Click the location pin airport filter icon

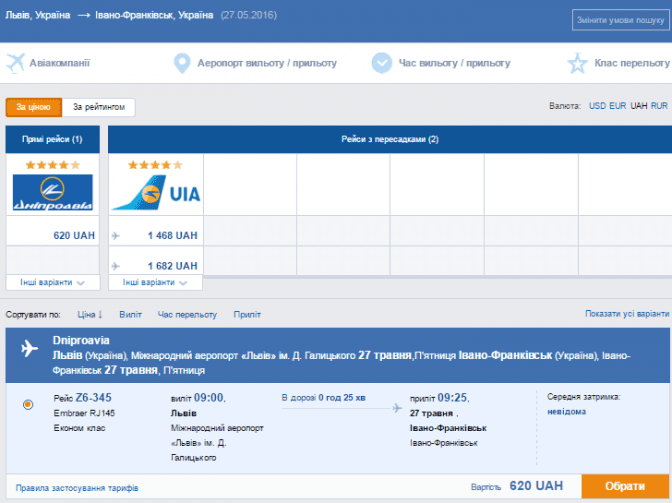pyautogui.click(x=181, y=63)
